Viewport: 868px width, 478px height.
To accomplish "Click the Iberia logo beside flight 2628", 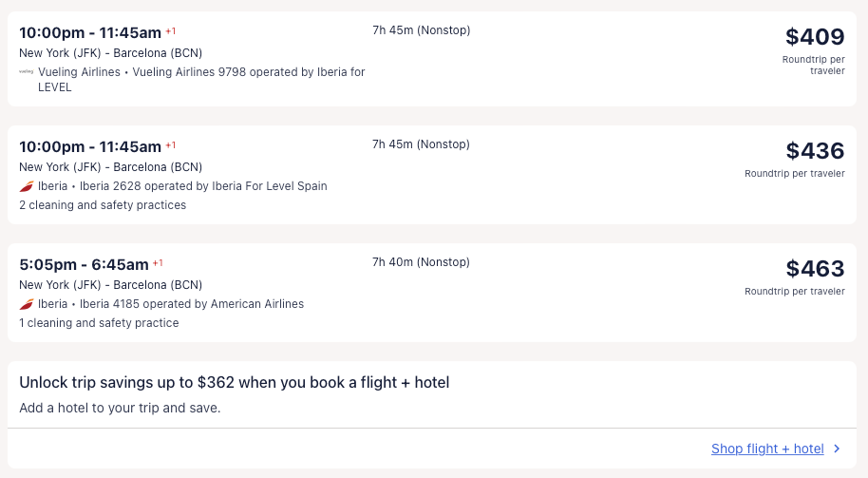I will (27, 186).
